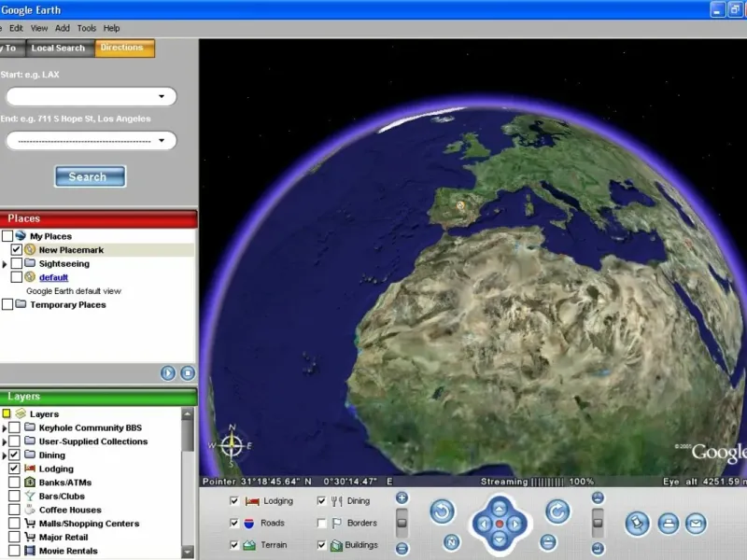Uncheck the Roads checkbox

234,524
